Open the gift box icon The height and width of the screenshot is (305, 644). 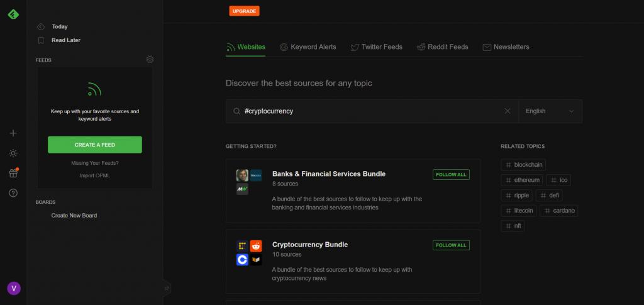(x=13, y=173)
